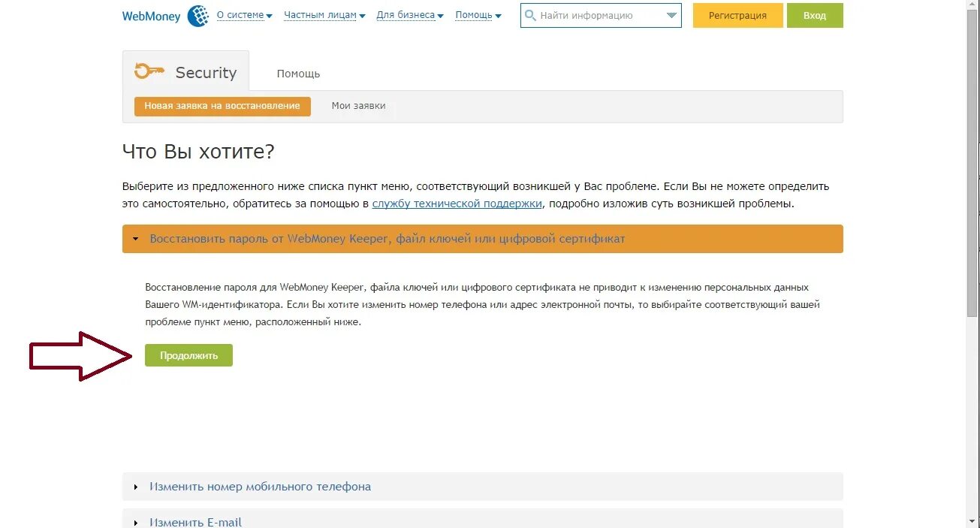Click the yellow "Регистрация" button

pyautogui.click(x=737, y=15)
